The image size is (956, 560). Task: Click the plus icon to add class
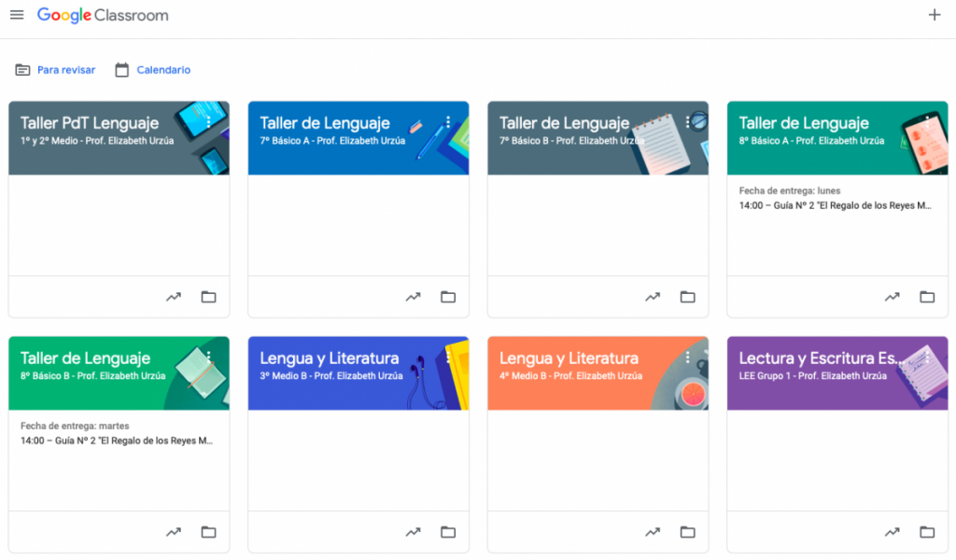[935, 15]
